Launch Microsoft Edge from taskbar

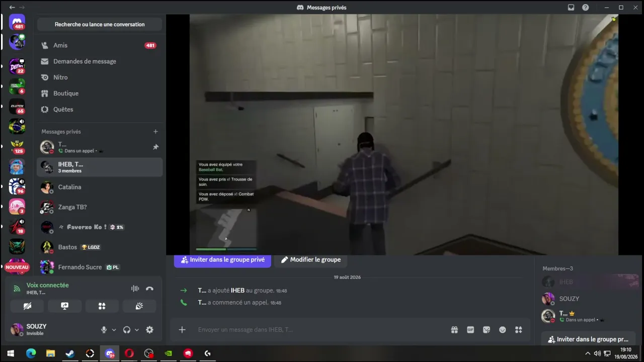coord(31,353)
